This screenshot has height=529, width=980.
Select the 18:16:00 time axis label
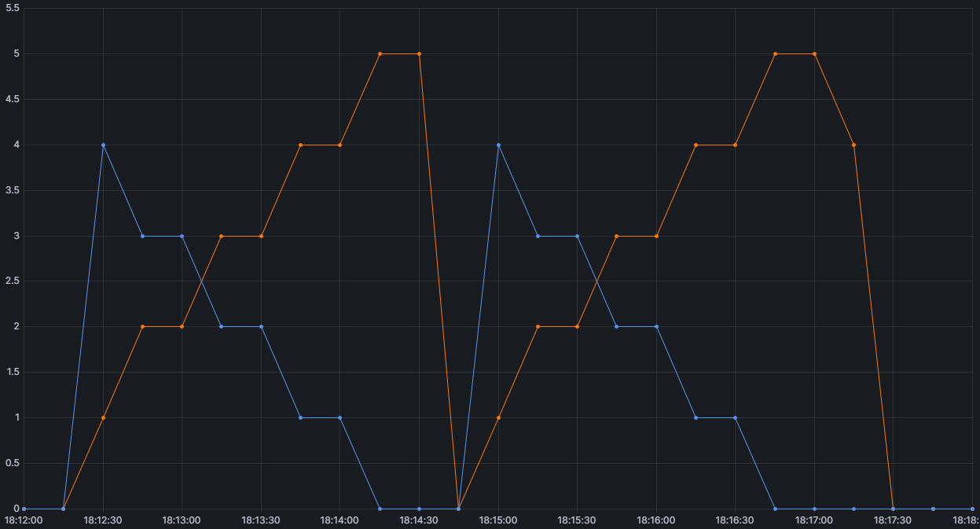click(656, 520)
